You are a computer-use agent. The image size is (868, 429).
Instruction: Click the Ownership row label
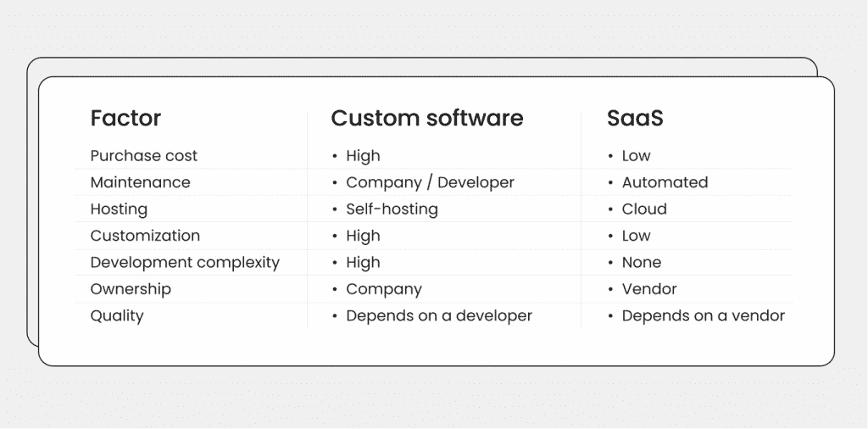pos(131,289)
